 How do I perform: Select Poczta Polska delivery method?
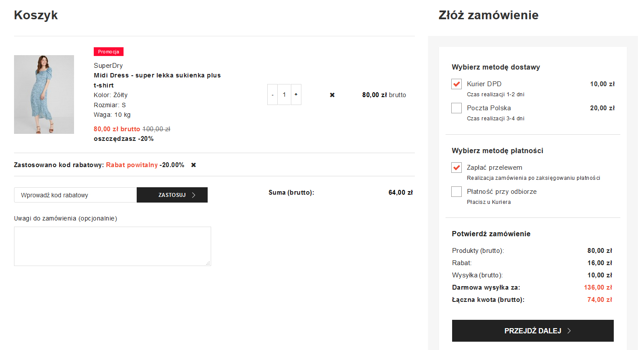(456, 108)
